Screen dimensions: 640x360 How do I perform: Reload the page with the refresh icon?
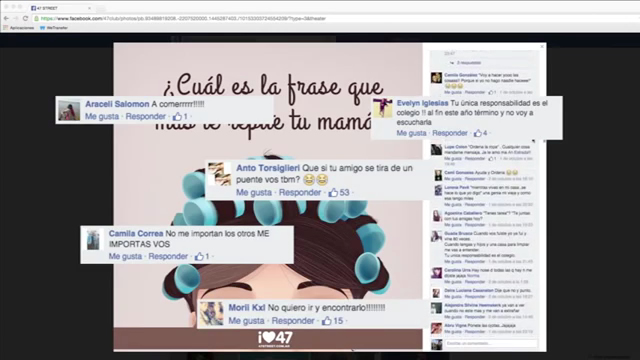(25, 18)
